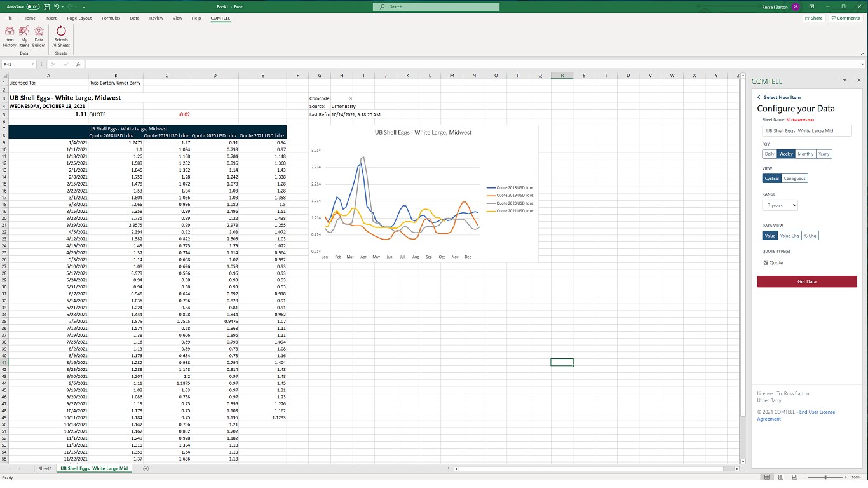
Task: Switch to Page Layout view in status bar
Action: 780,477
